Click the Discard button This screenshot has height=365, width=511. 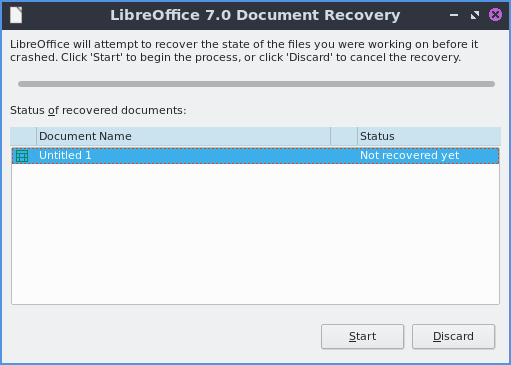tap(453, 336)
